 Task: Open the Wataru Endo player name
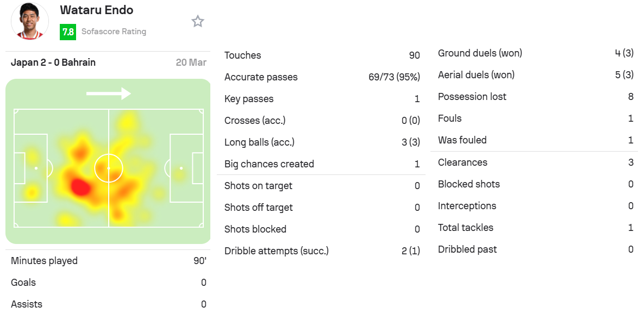(97, 10)
